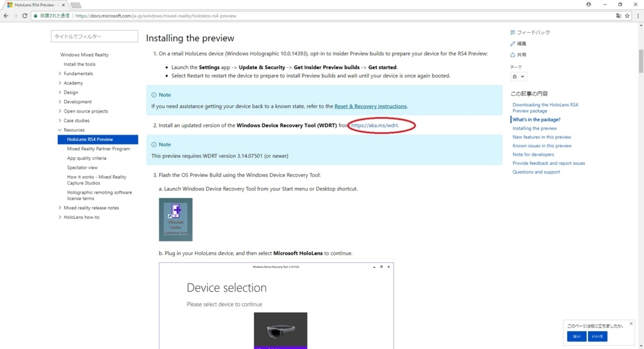Open the Chrome menu (three dots)
The height and width of the screenshot is (349, 644).
(638, 16)
